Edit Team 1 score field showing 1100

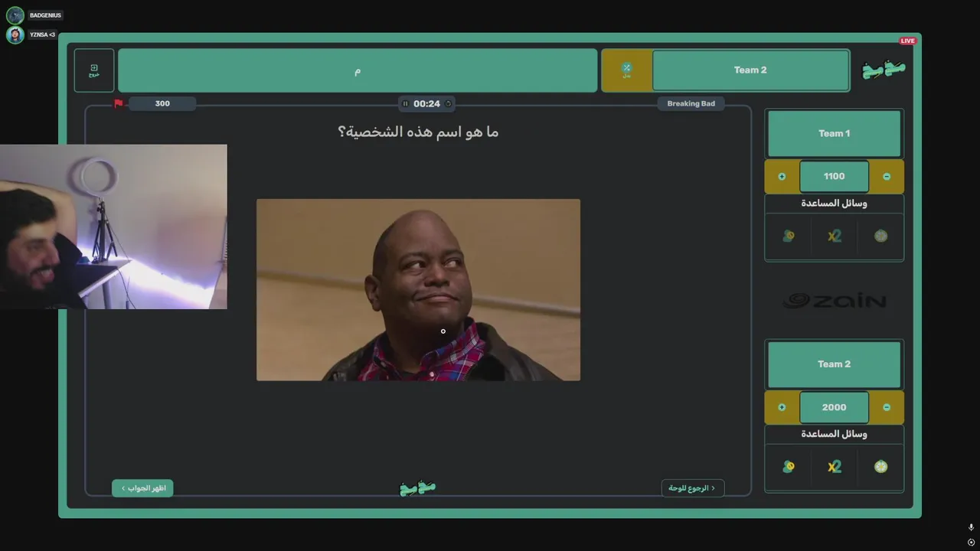835,177
